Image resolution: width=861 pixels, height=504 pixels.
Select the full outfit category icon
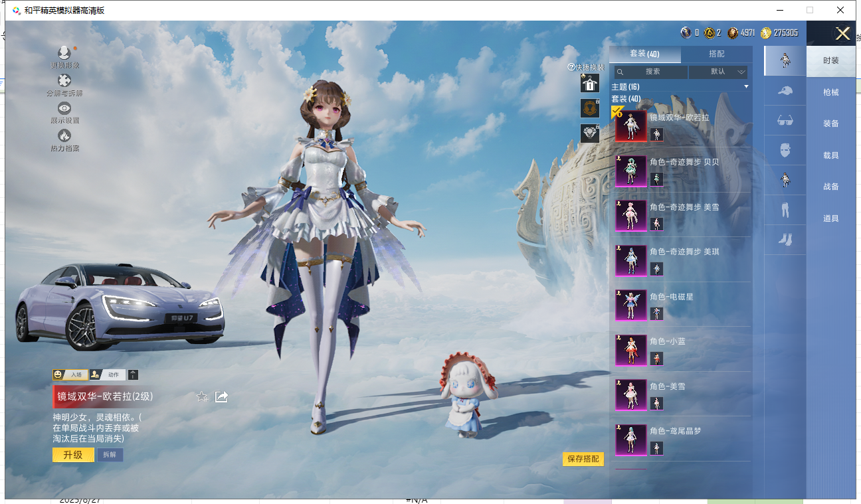point(785,60)
